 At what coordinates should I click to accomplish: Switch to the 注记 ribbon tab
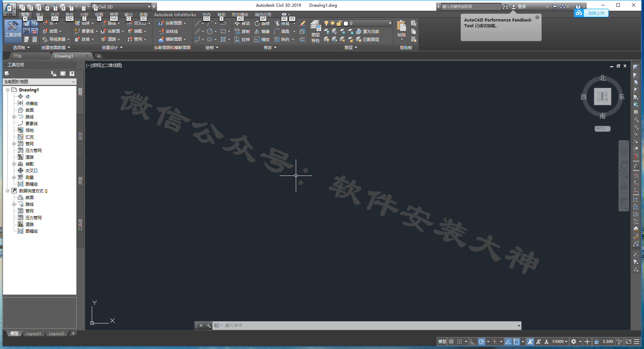(54, 15)
